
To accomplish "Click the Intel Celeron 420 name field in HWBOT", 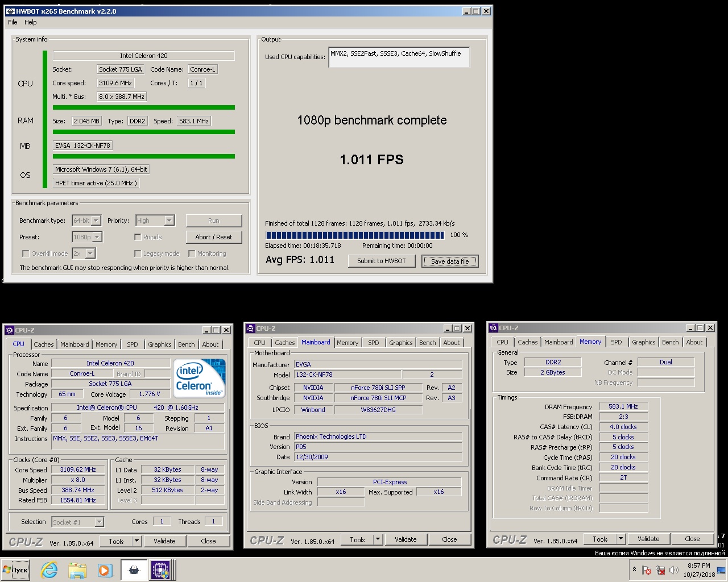I will [x=143, y=56].
